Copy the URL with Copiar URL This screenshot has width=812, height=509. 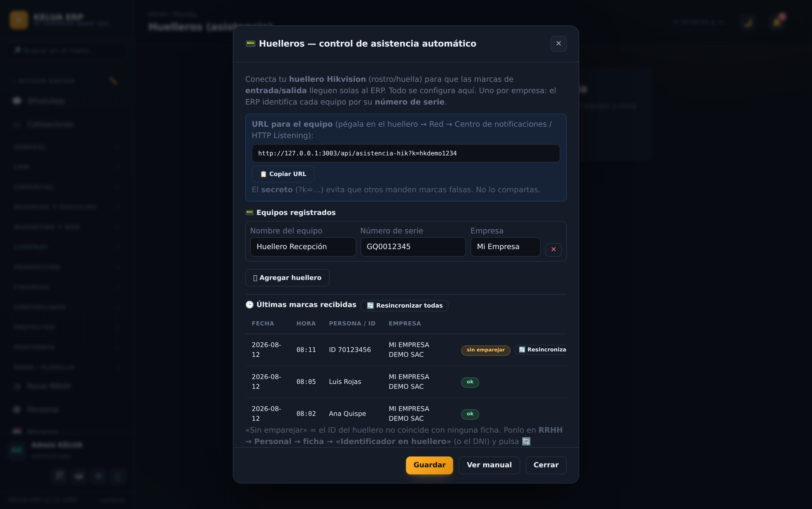283,174
